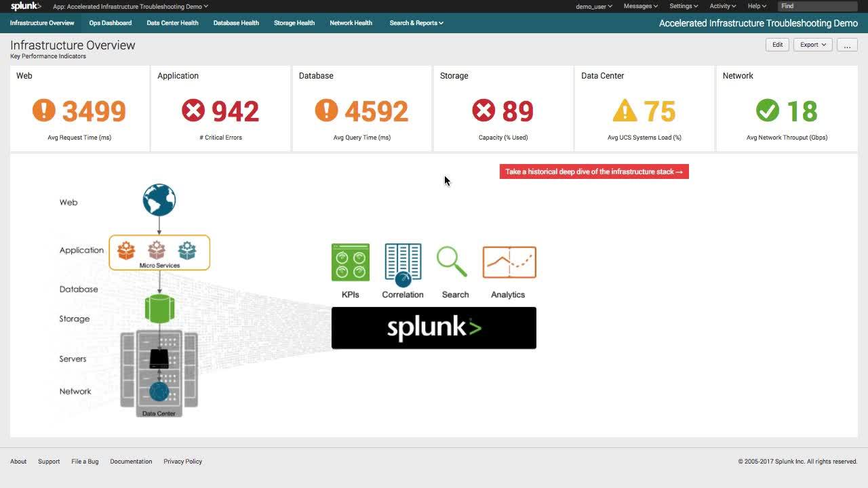868x488 pixels.
Task: Open the Activity dropdown
Action: pyautogui.click(x=723, y=6)
